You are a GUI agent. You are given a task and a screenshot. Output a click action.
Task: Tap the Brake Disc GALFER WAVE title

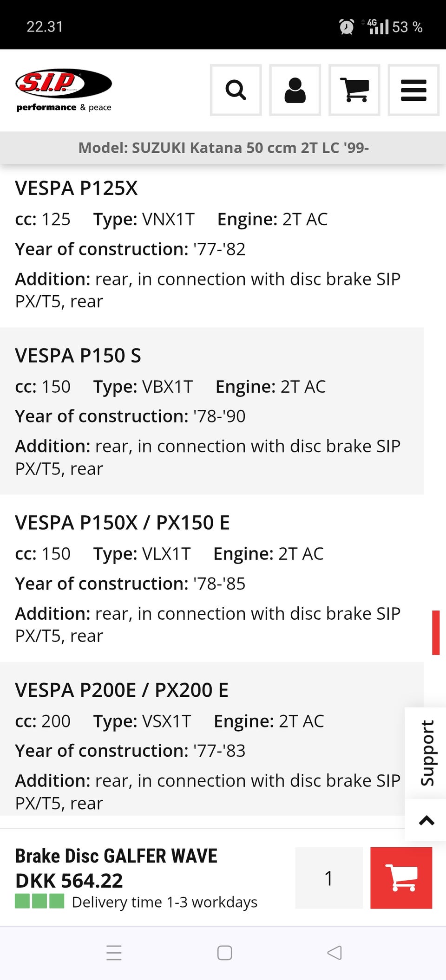pyautogui.click(x=116, y=856)
